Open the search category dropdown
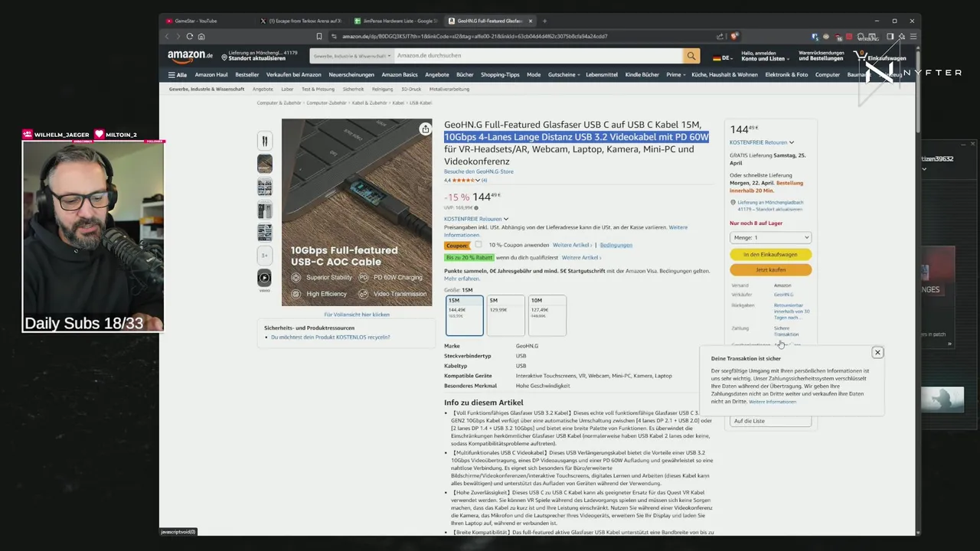Viewport: 980px width, 551px height. pos(352,56)
